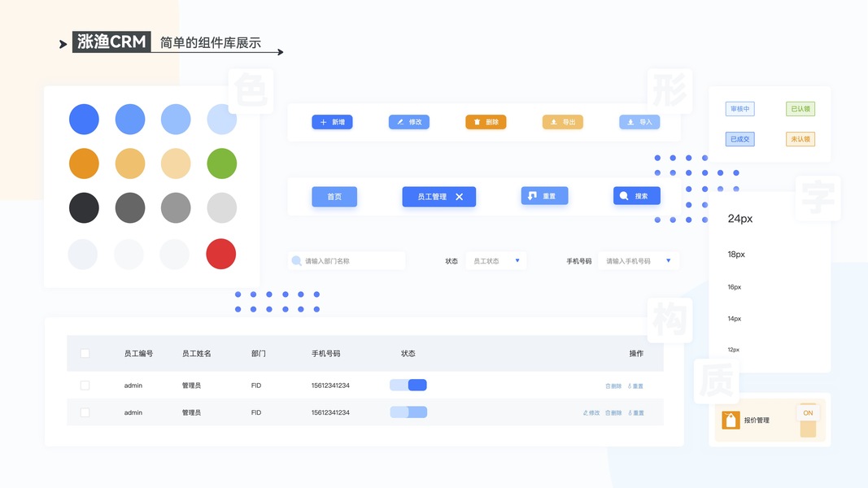Click 重置 link in row with dark blue switch
Screen dimensions: 868x488
635,386
